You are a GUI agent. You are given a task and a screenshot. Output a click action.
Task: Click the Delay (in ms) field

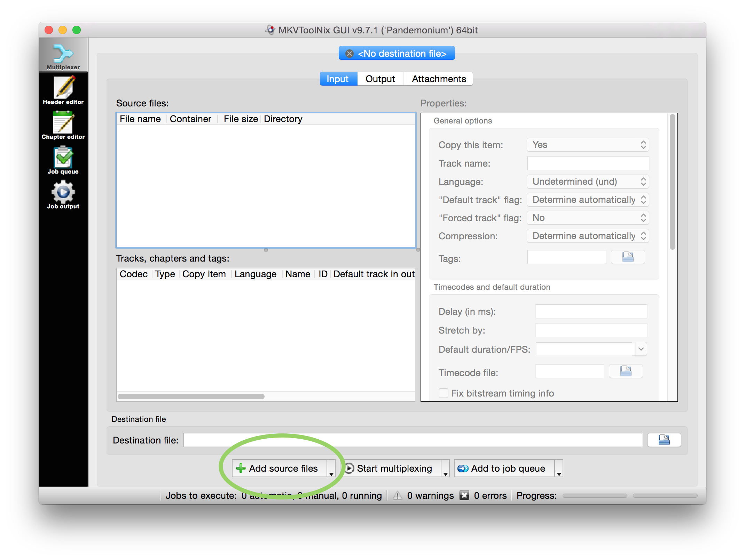pos(591,311)
